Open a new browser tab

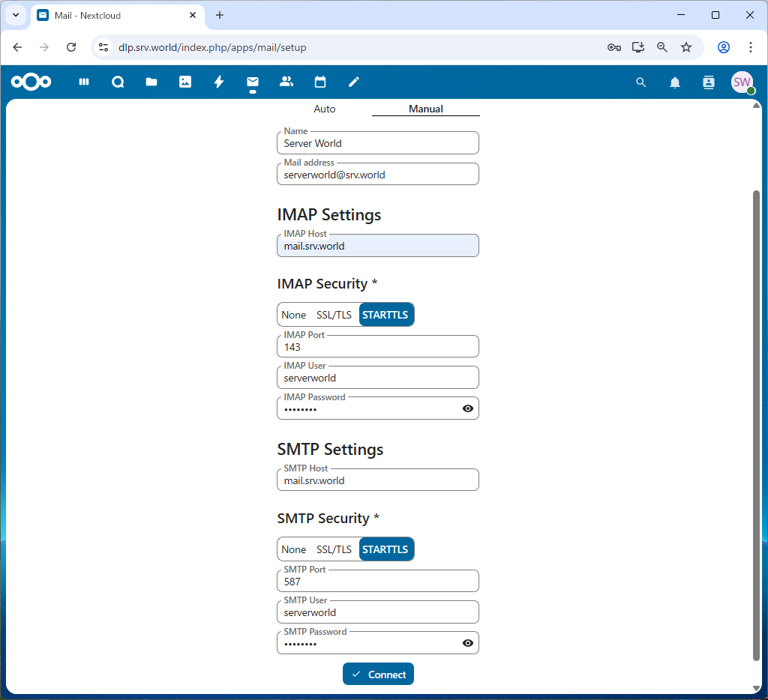tap(220, 15)
